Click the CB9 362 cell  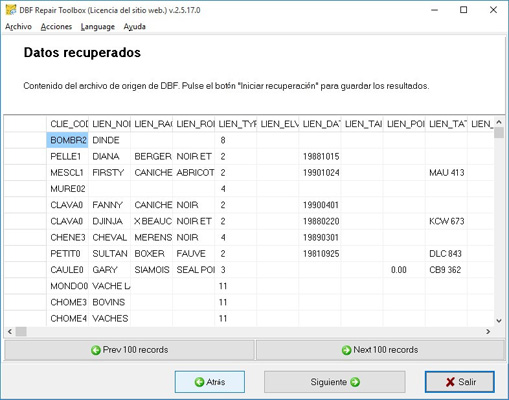446,270
